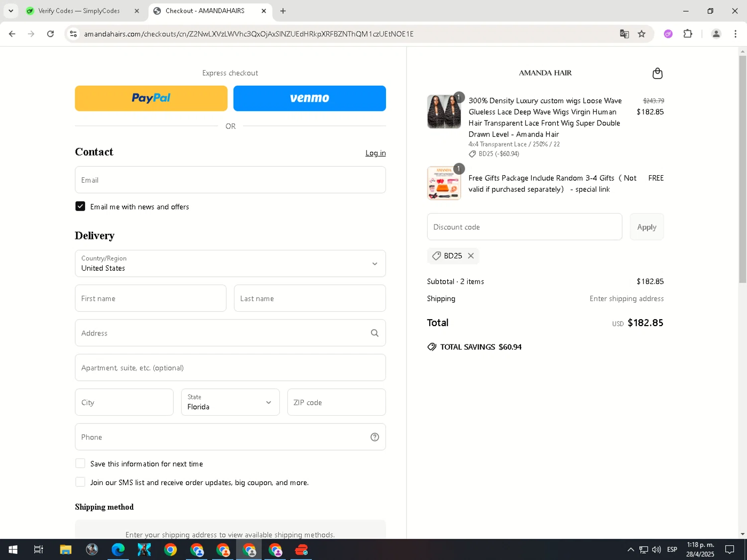Open the Windows Start menu
This screenshot has width=747, height=560.
click(x=13, y=550)
